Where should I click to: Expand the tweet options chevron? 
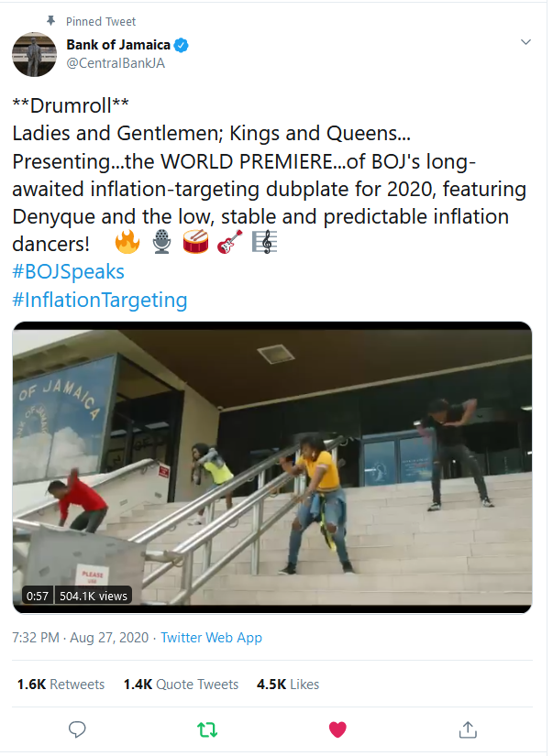525,41
